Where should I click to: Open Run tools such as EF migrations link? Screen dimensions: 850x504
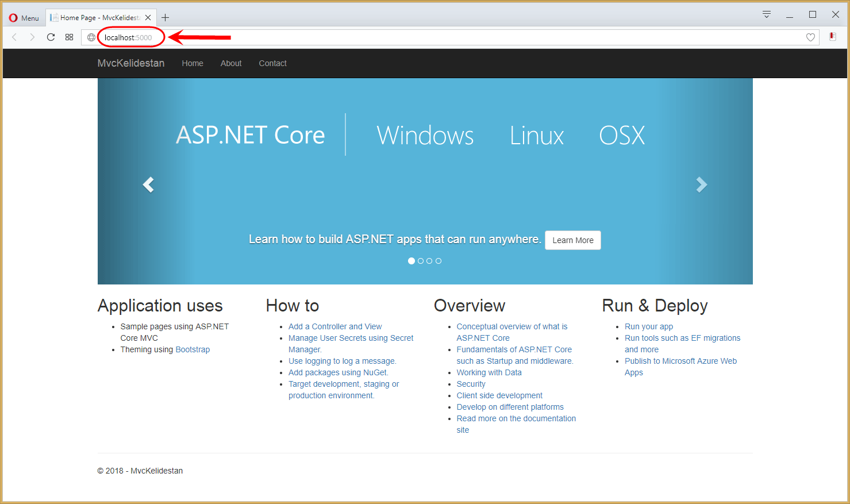tap(682, 344)
